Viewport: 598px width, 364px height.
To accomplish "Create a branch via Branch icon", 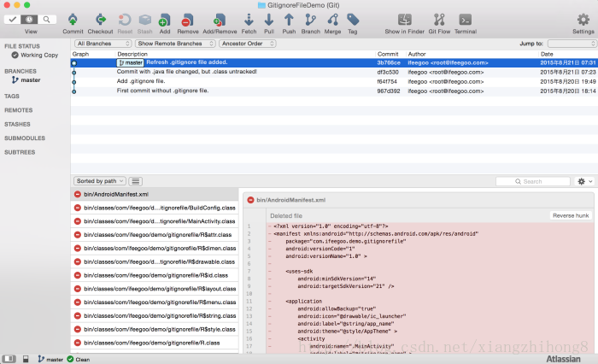I will pyautogui.click(x=310, y=20).
